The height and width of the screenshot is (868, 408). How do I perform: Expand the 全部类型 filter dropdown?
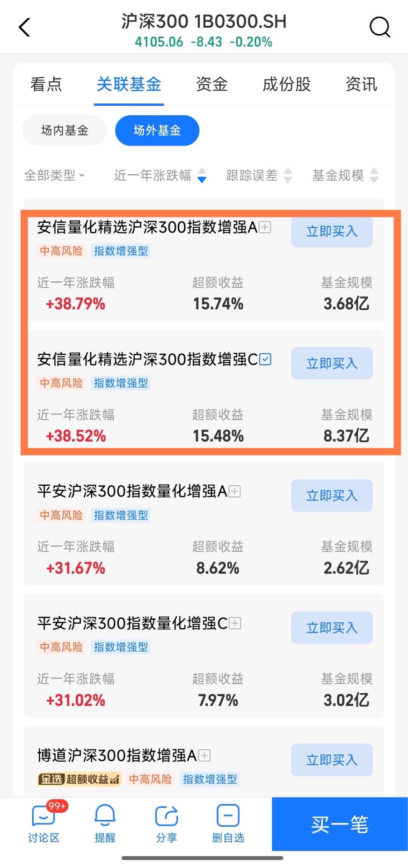point(54,175)
